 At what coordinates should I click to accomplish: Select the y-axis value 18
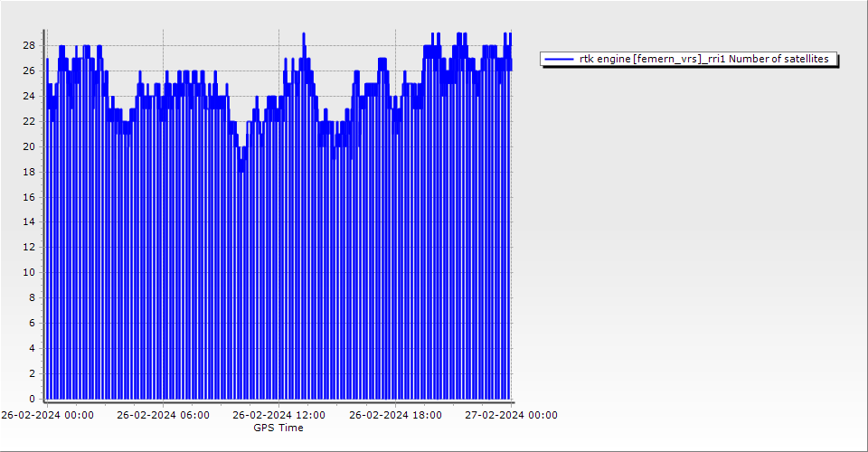(x=29, y=172)
